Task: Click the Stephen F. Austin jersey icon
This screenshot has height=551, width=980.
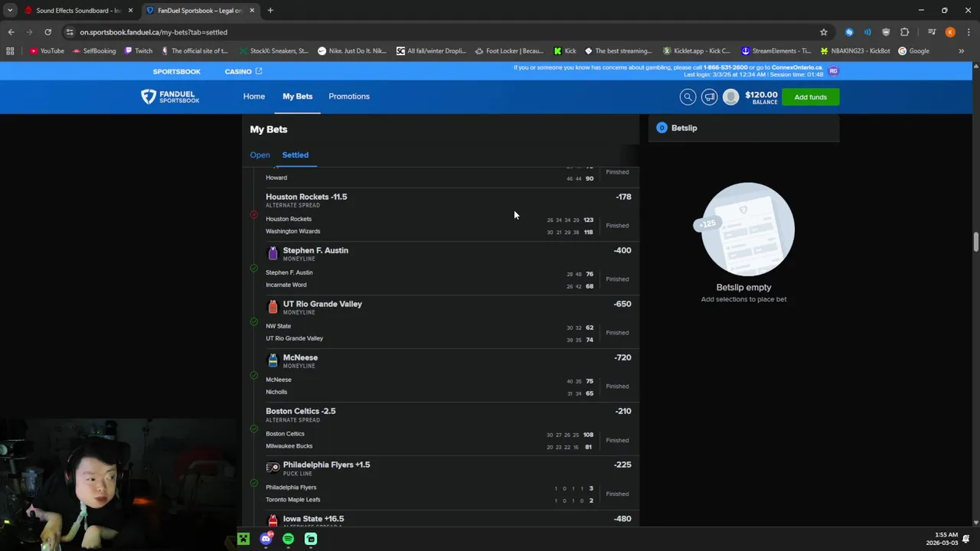Action: (273, 253)
